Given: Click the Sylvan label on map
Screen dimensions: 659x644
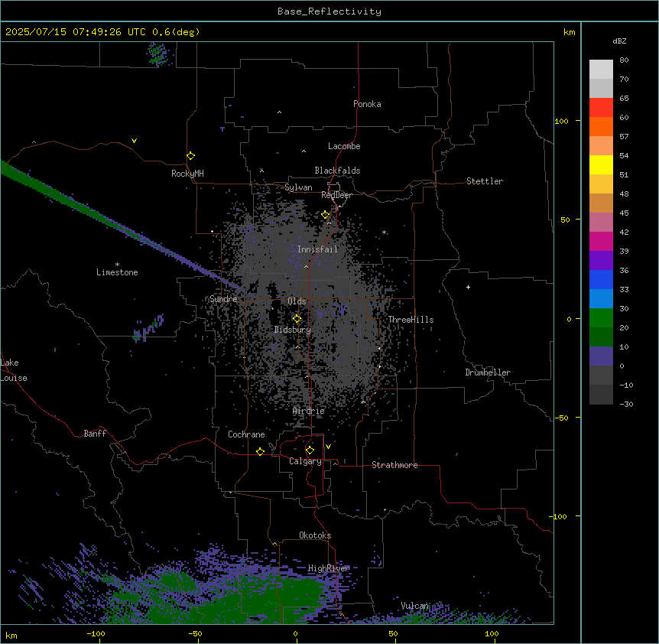Looking at the screenshot, I should [x=298, y=187].
